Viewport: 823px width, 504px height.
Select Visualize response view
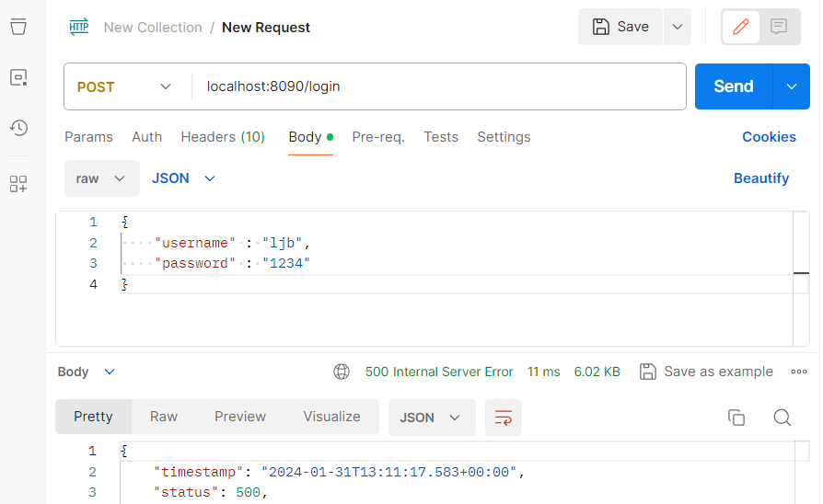tap(331, 417)
